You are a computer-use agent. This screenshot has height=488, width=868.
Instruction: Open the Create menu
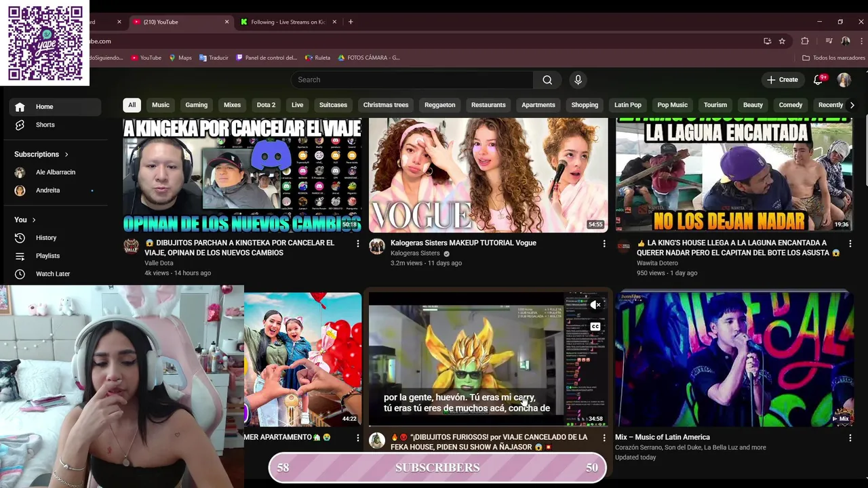point(783,80)
